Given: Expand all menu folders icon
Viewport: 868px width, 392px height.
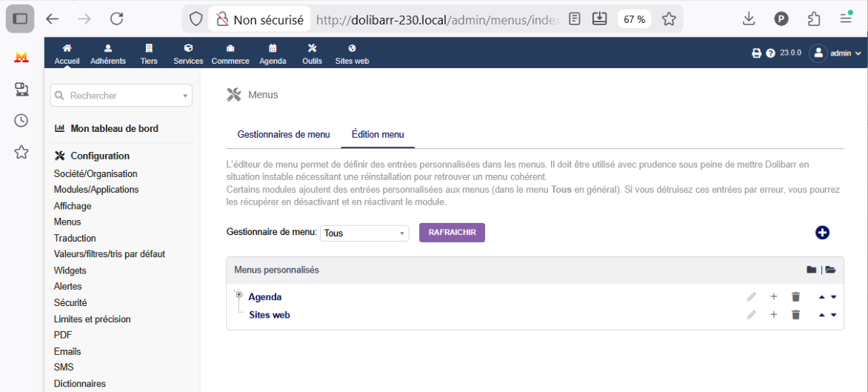Looking at the screenshot, I should tap(830, 270).
